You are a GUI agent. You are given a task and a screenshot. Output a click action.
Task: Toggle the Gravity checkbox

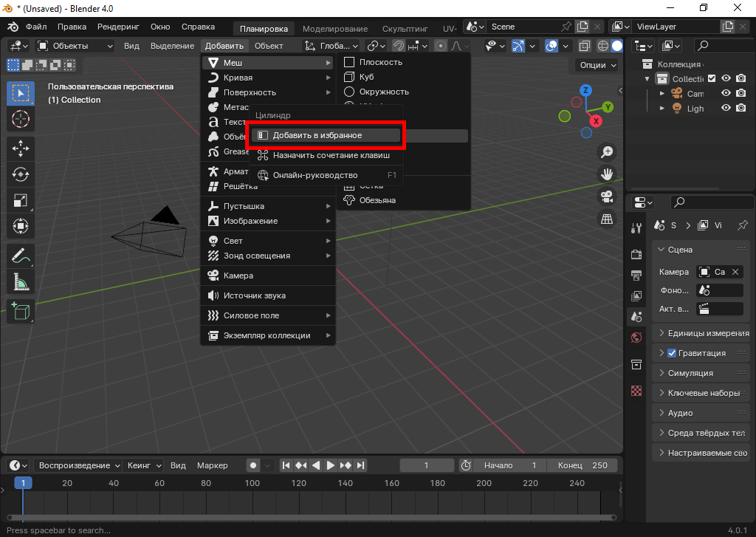coord(672,353)
